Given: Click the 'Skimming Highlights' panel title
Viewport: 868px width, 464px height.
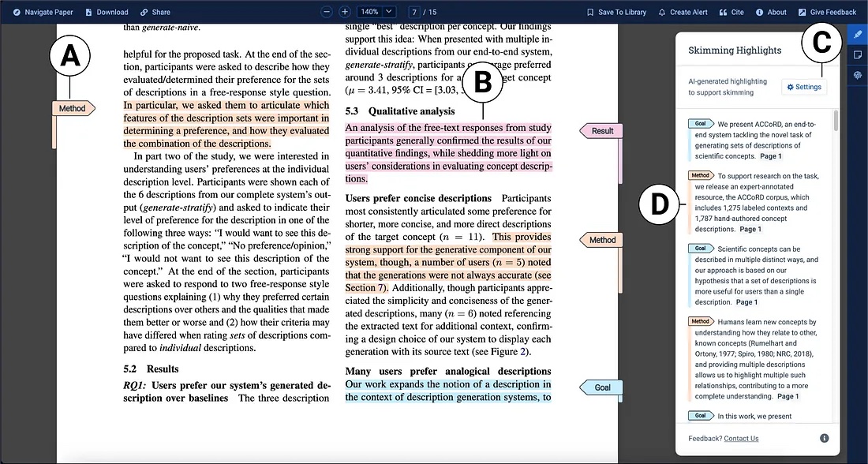Looking at the screenshot, I should [x=735, y=51].
